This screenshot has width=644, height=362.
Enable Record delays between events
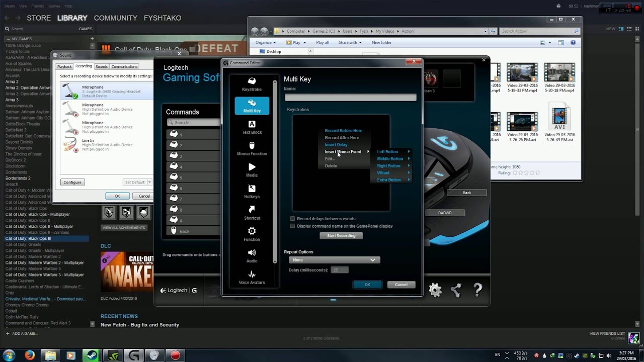click(292, 219)
